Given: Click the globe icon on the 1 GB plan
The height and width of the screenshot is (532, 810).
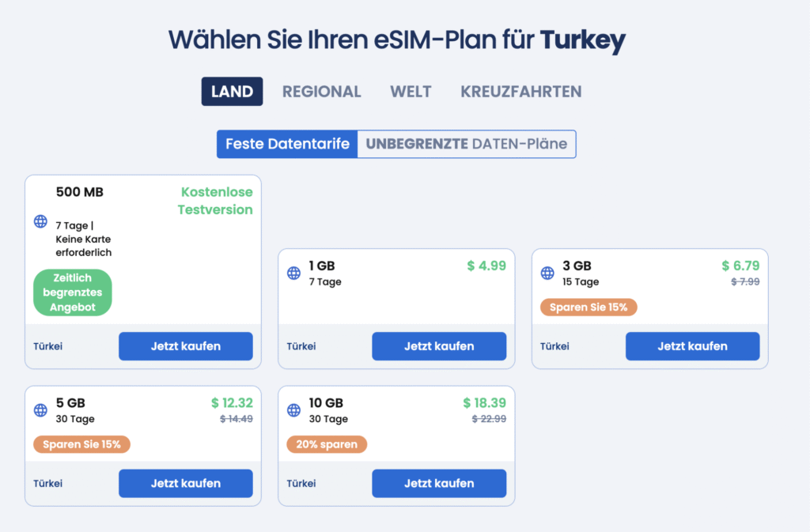Looking at the screenshot, I should point(293,273).
